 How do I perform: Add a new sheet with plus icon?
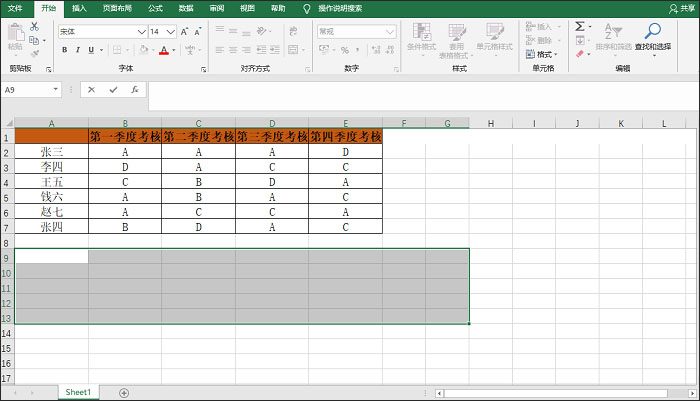[x=124, y=393]
